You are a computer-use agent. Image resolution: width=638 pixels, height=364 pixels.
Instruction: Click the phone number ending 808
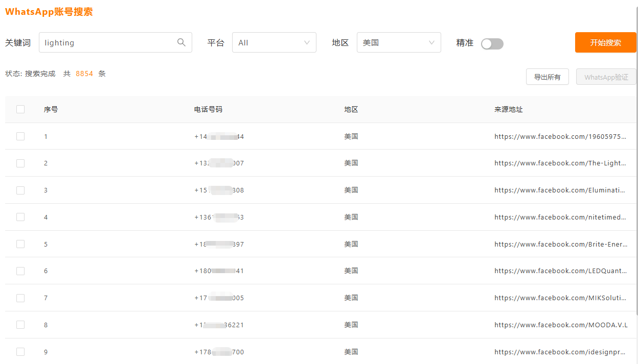click(x=219, y=190)
